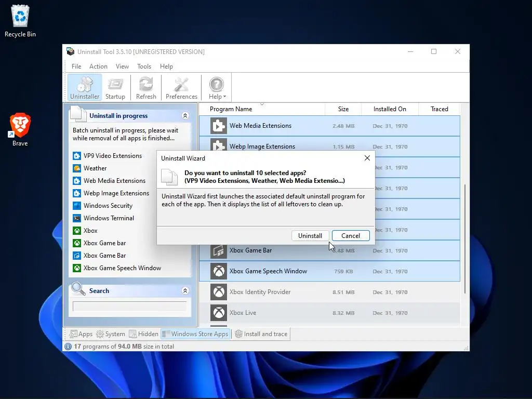Open the Tools menu
532x399 pixels.
coord(144,66)
